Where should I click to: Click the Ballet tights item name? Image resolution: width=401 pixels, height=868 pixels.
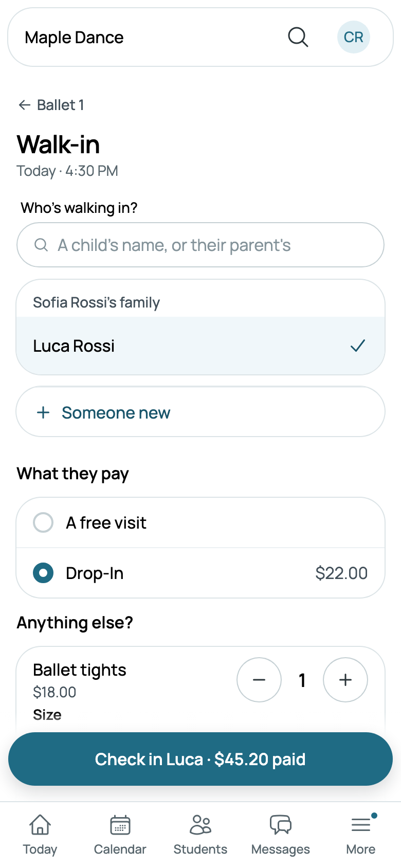click(80, 670)
